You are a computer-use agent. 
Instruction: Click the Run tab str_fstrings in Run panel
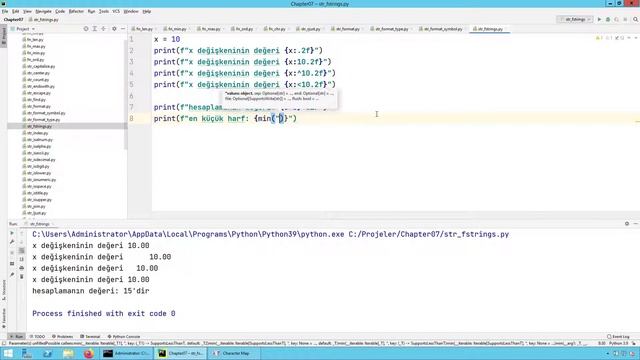click(x=39, y=224)
